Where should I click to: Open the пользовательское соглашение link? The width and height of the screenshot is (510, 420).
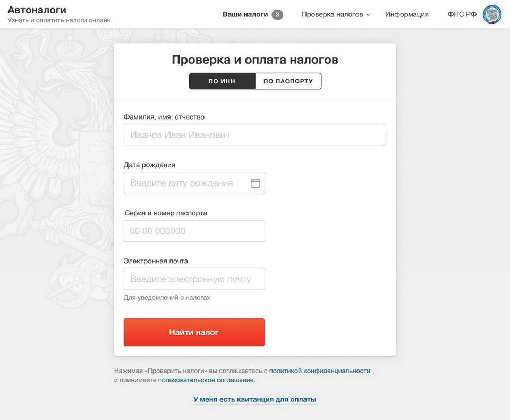206,380
